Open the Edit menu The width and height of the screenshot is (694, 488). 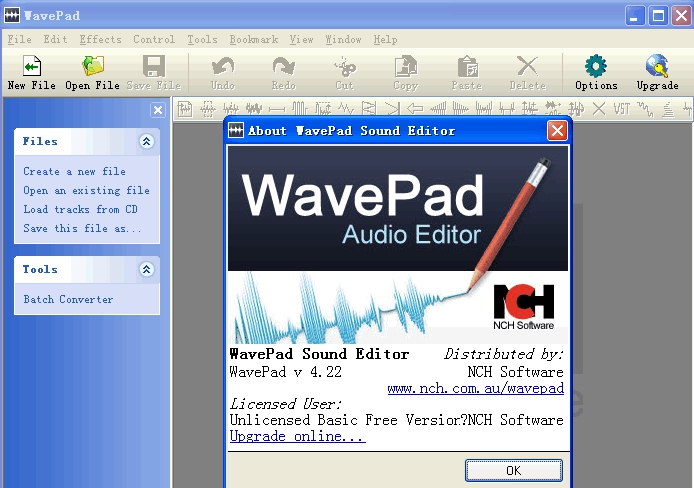click(55, 39)
